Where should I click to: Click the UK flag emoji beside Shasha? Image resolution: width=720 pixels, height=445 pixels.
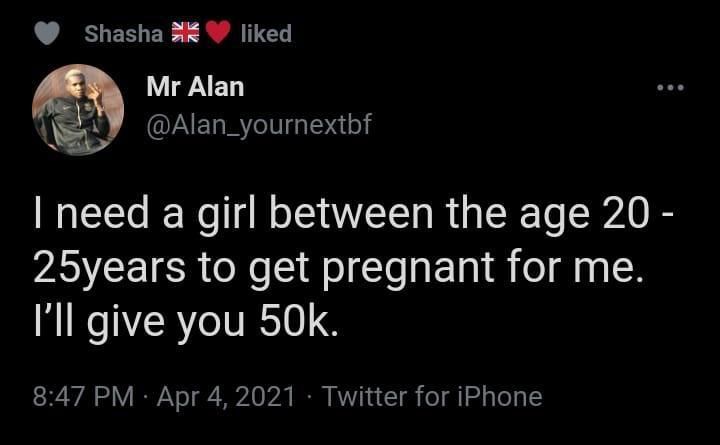tap(186, 33)
